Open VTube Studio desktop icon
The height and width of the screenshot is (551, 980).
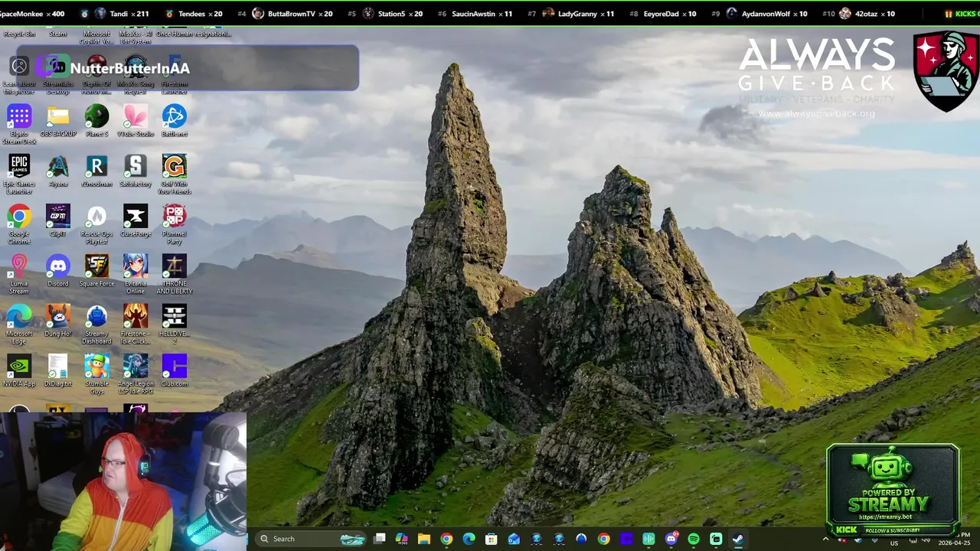[x=136, y=121]
